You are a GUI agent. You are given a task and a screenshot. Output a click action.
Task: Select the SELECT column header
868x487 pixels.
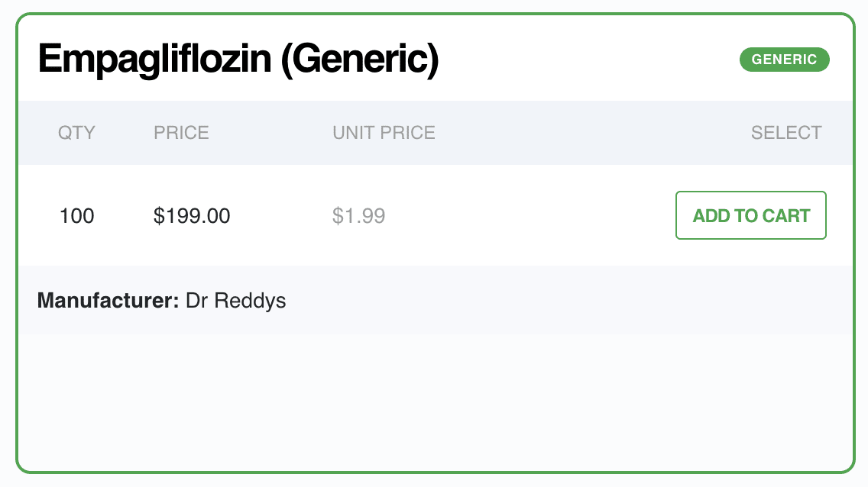tap(786, 133)
